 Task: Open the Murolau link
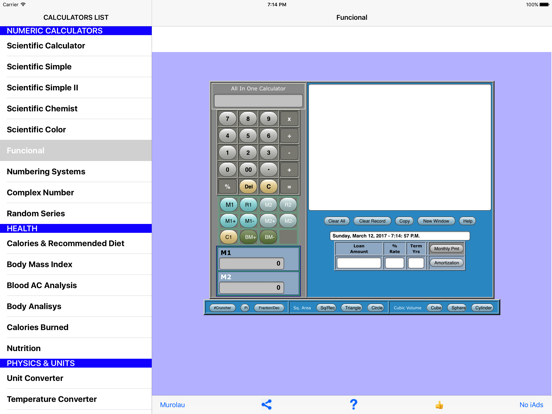pyautogui.click(x=172, y=405)
